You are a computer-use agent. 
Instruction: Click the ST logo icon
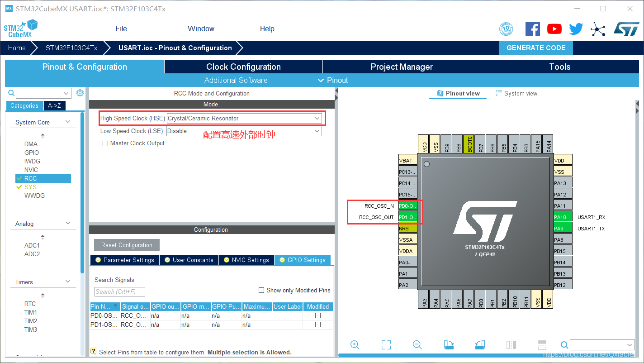click(x=626, y=29)
